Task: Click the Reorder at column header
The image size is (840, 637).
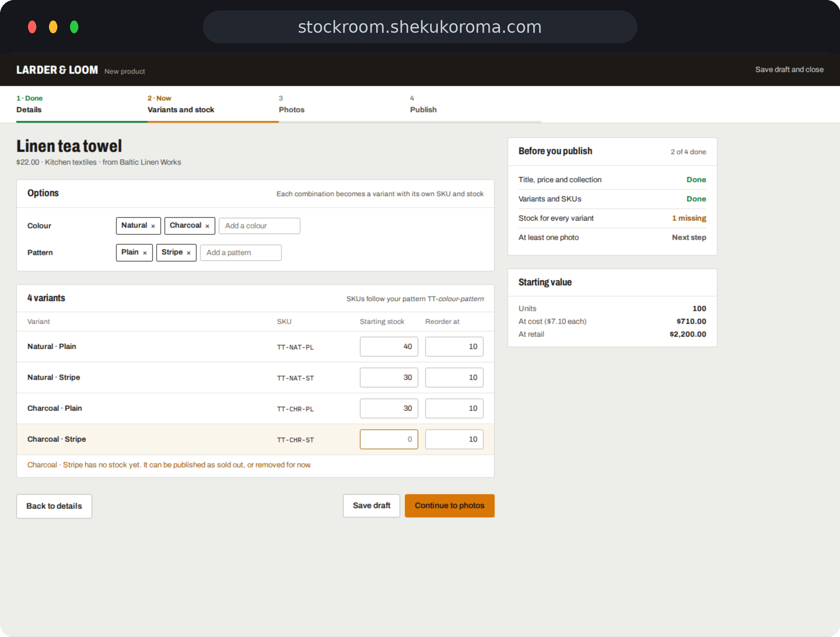Action: (x=442, y=322)
